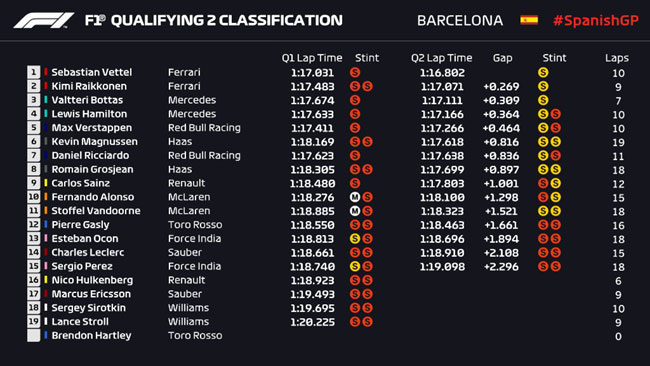Image resolution: width=650 pixels, height=366 pixels.
Task: Select the Q1 Lap Time column header
Action: click(312, 58)
